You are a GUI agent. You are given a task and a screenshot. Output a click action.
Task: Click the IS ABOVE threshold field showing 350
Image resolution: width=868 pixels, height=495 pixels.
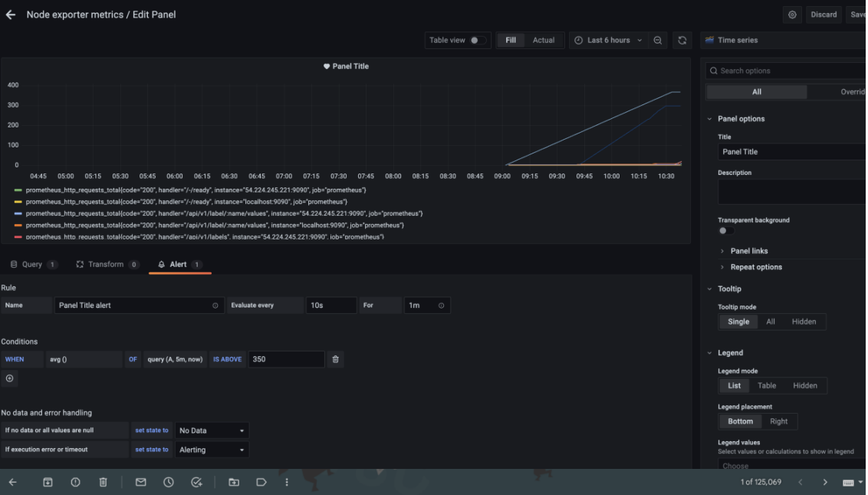click(285, 359)
